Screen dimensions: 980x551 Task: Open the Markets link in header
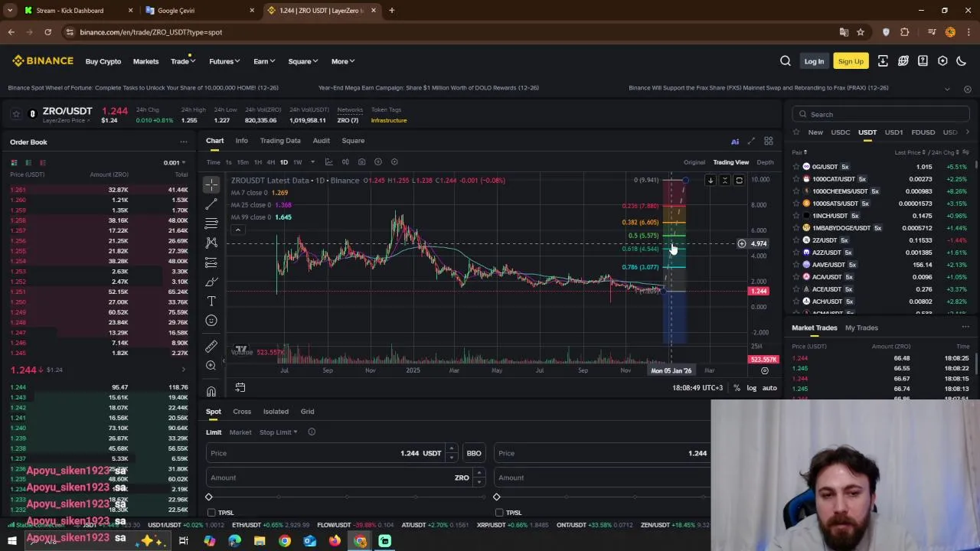click(145, 61)
